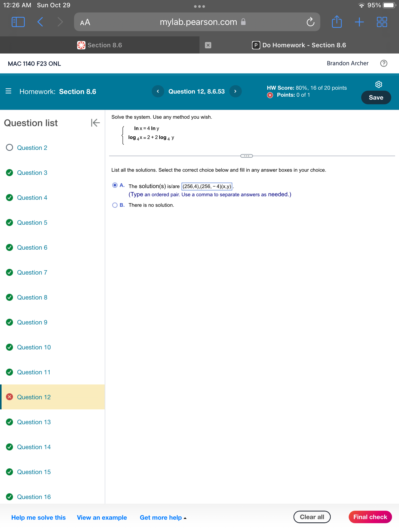Add a new tab with plus icon
This screenshot has width=399, height=532.
[359, 22]
